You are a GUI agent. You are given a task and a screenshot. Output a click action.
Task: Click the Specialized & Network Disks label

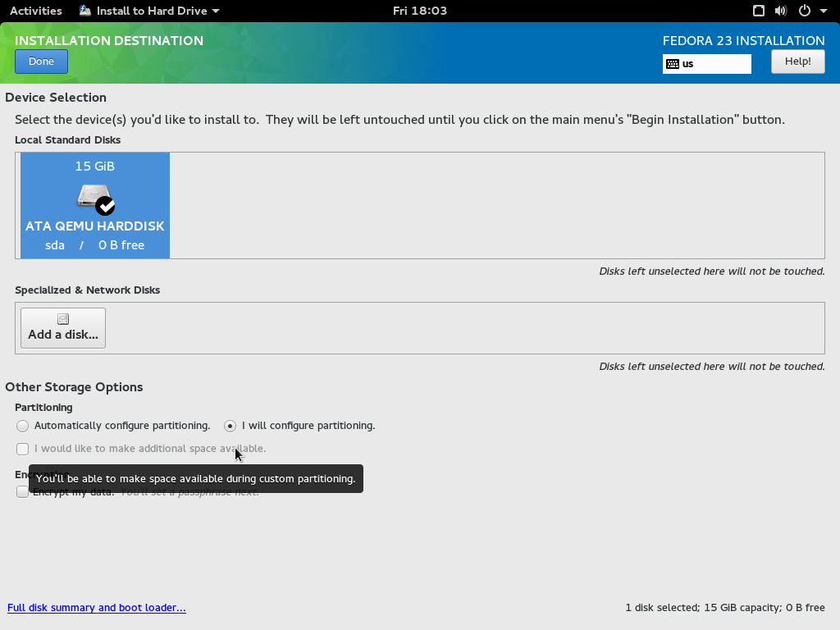click(87, 290)
